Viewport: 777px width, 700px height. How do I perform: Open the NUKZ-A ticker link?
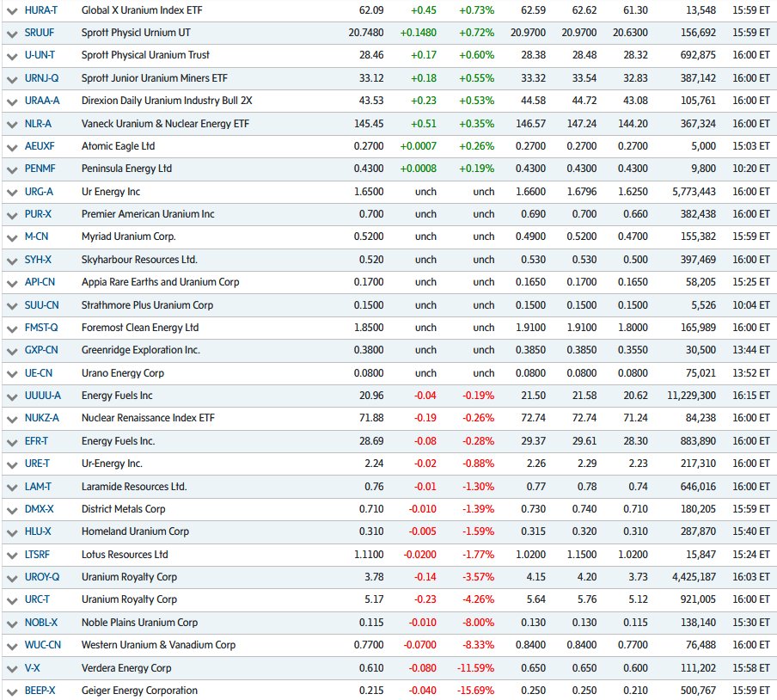coord(40,418)
